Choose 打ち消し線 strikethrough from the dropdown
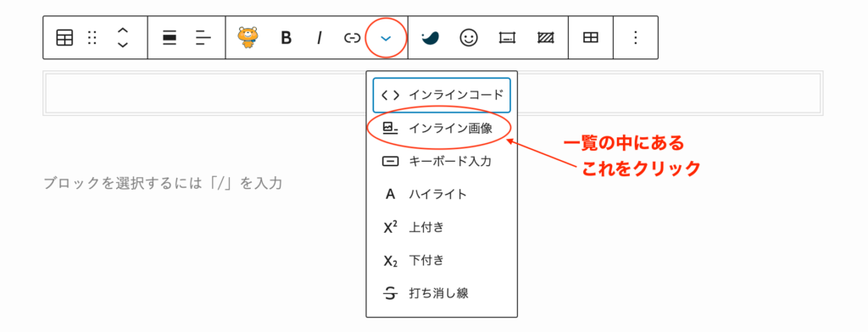Image resolution: width=868 pixels, height=332 pixels. click(442, 293)
